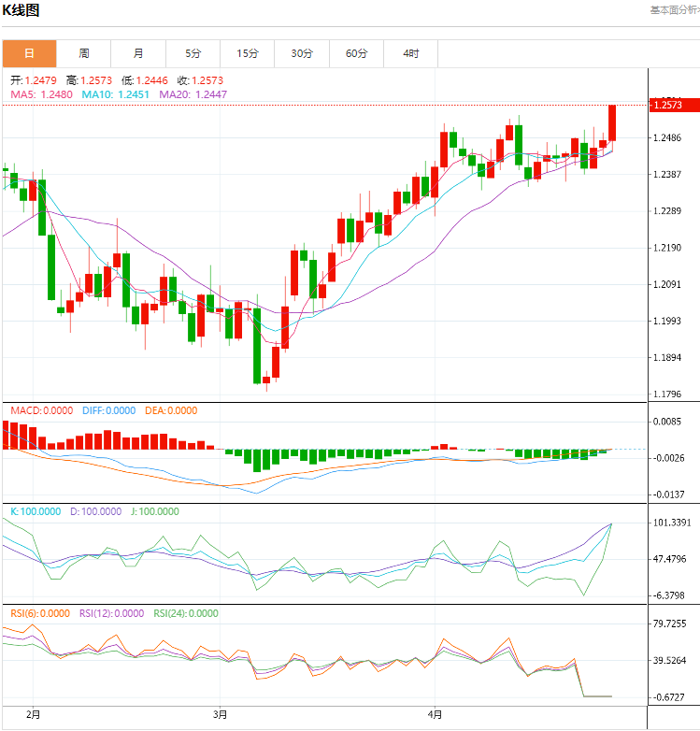Click the -0.0137 MACD axis label
This screenshot has height=731, width=700.
click(669, 494)
